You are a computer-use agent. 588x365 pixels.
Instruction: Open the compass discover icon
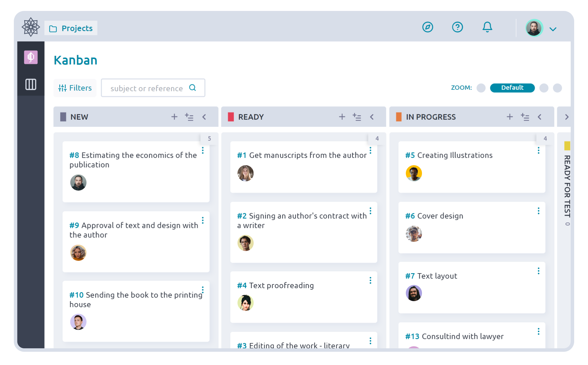427,27
